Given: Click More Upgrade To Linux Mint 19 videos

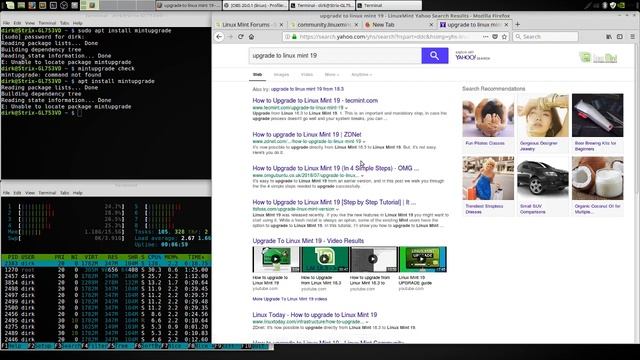Looking at the screenshot, I should (289, 299).
